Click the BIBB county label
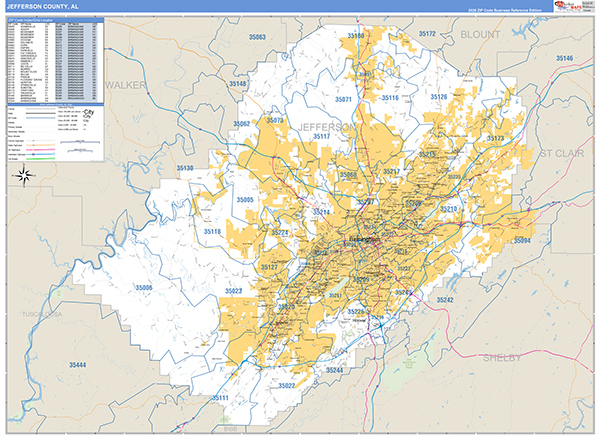 pos(230,429)
